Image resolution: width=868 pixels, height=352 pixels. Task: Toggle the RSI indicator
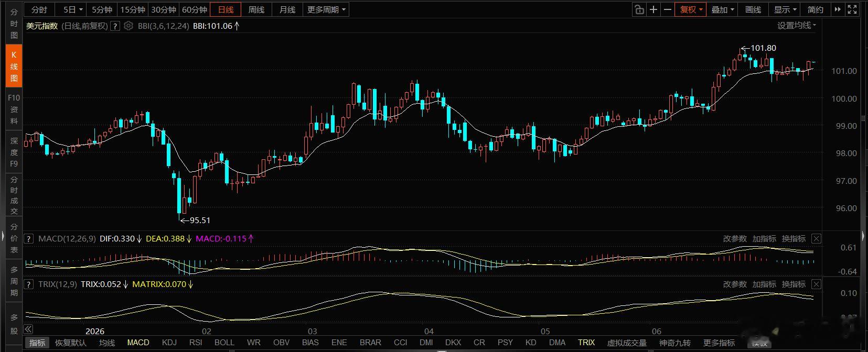[196, 343]
